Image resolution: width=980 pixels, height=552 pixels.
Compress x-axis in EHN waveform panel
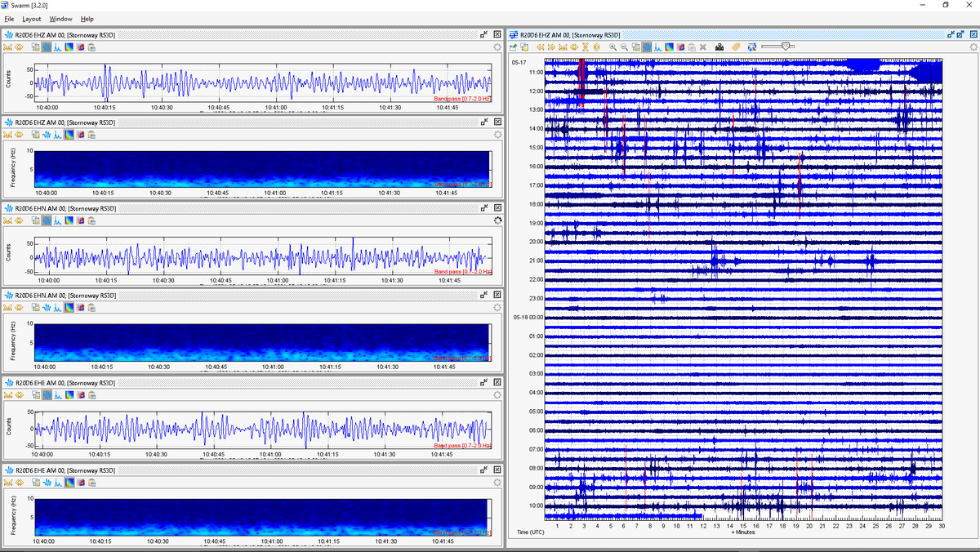(7, 220)
